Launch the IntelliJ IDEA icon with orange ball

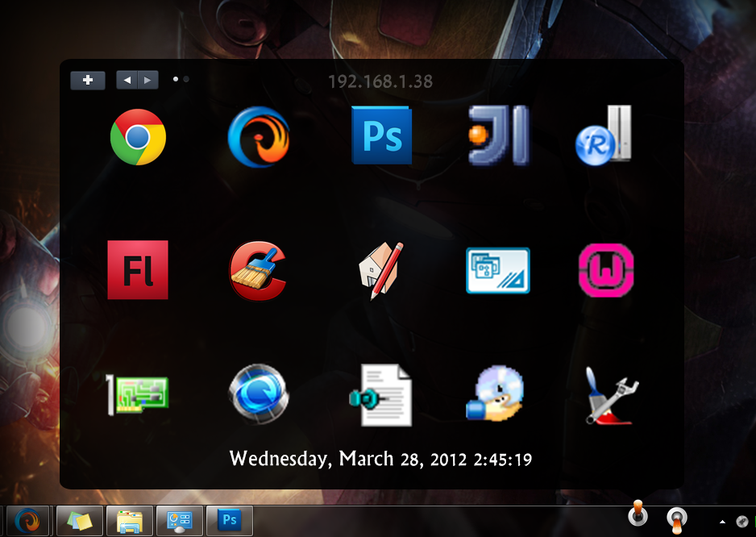click(x=499, y=135)
